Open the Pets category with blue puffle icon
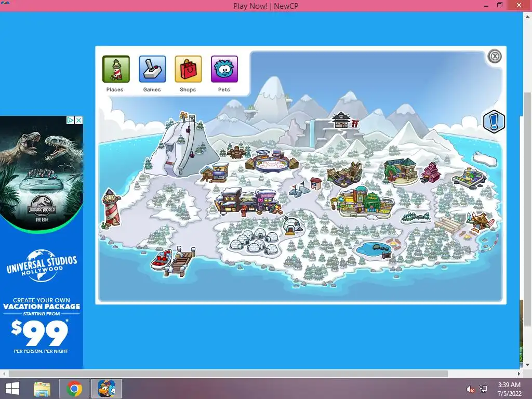Image resolution: width=532 pixels, height=399 pixels. 224,69
